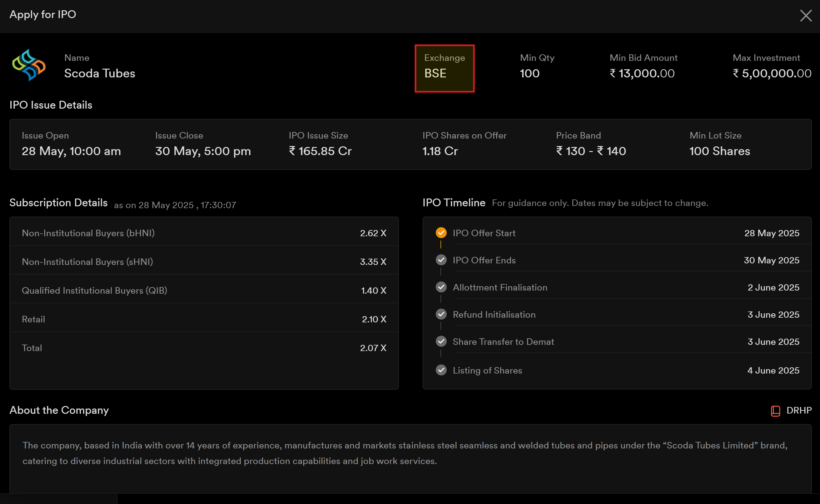Screen dimensions: 820x504
Task: Click the 'IPO Timeline' heading
Action: coord(454,203)
